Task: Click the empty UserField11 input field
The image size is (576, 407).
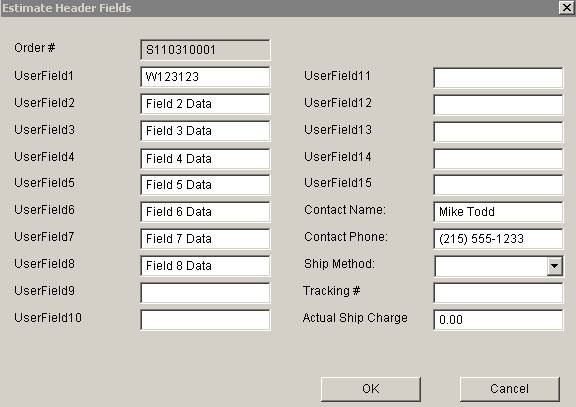Action: click(498, 77)
